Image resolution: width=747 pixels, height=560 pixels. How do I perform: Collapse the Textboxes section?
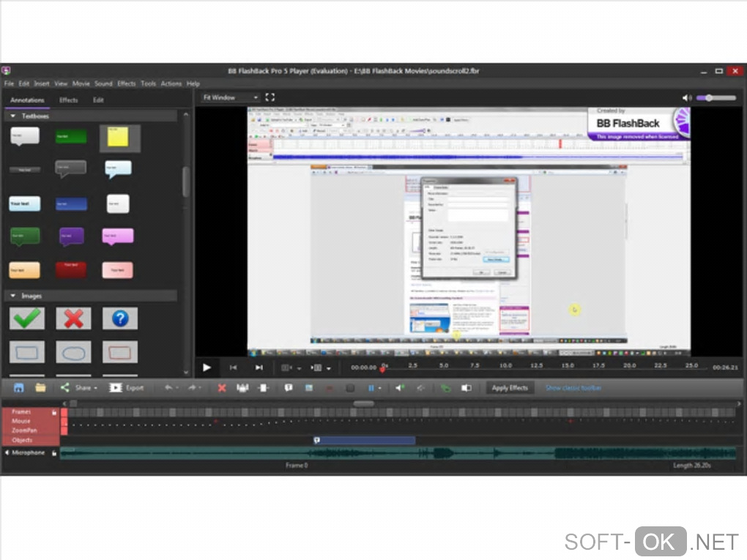click(13, 116)
